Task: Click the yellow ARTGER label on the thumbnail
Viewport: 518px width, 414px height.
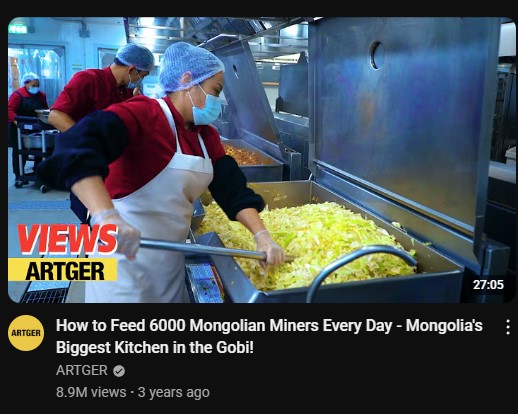Action: pos(63,270)
